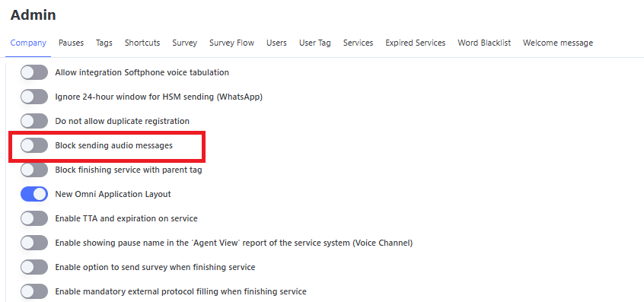Click label 'Allow integration Softphone voice tabulation'
644x302 pixels.
[x=142, y=72]
